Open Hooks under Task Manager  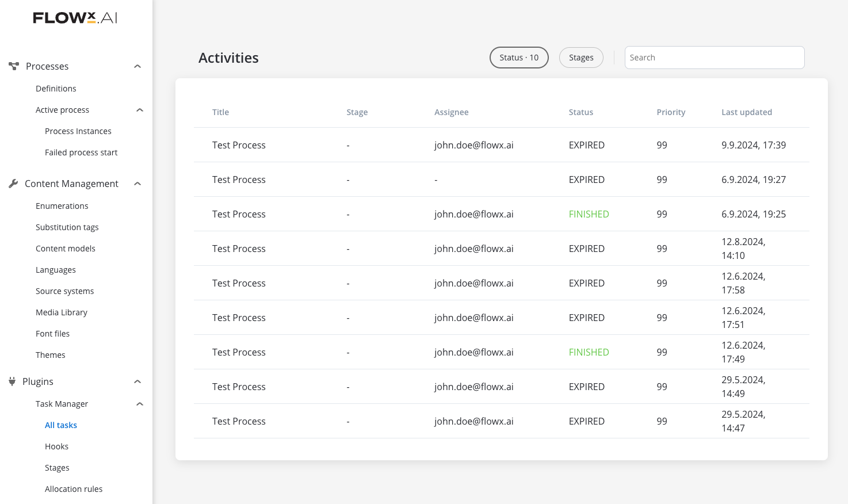(x=57, y=446)
